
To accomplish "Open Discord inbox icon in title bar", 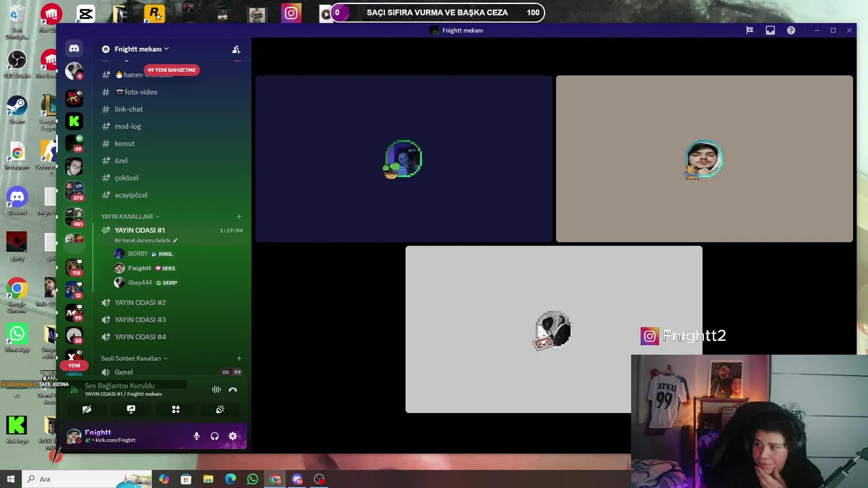I will pos(770,30).
